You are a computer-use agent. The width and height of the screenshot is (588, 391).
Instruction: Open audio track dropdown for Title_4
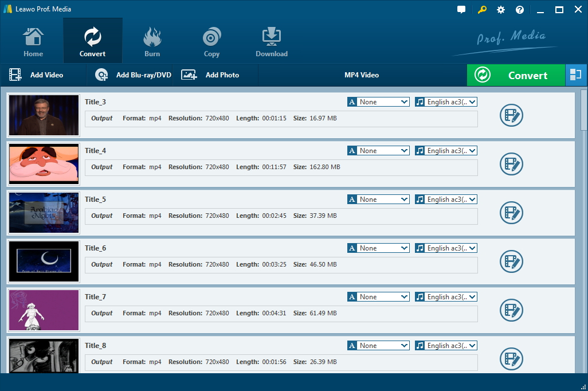tap(446, 151)
